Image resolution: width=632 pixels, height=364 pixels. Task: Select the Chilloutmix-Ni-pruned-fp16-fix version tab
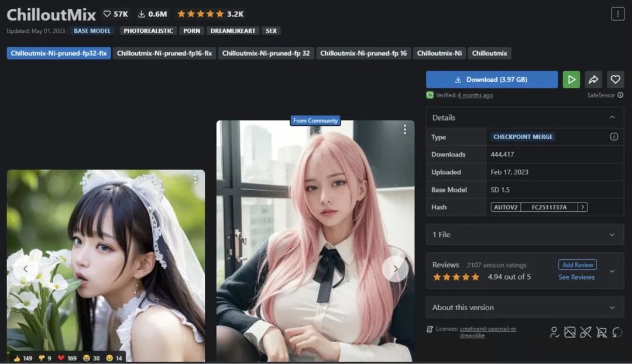coord(164,53)
